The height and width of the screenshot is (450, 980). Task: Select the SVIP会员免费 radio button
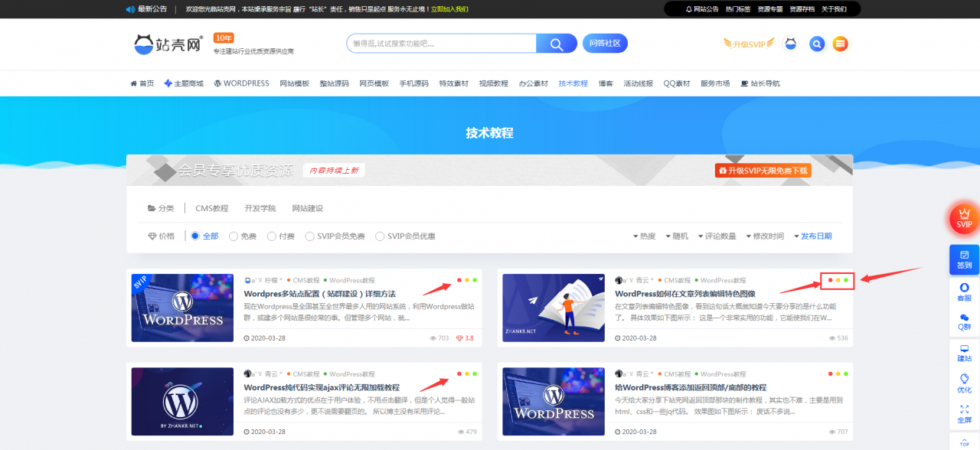point(310,236)
